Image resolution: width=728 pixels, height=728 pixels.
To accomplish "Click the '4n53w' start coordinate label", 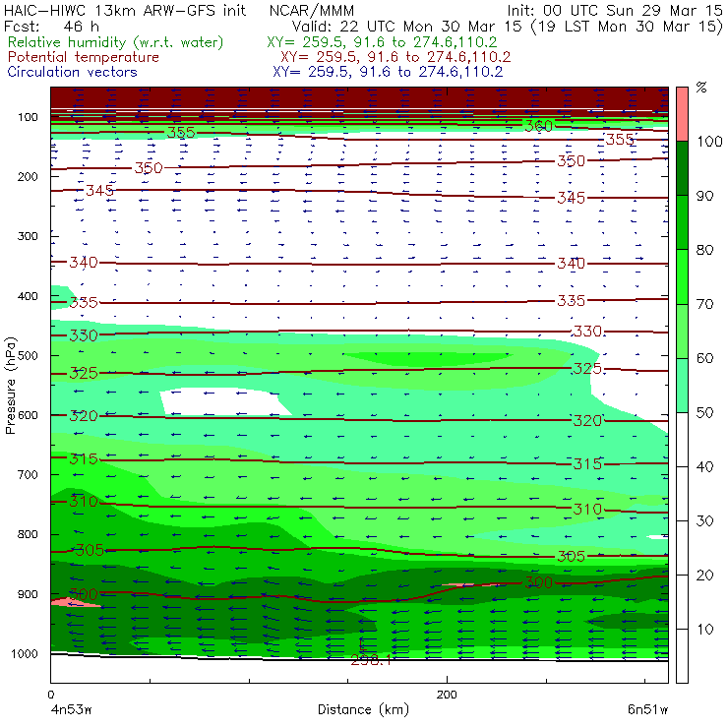I will tap(71, 710).
